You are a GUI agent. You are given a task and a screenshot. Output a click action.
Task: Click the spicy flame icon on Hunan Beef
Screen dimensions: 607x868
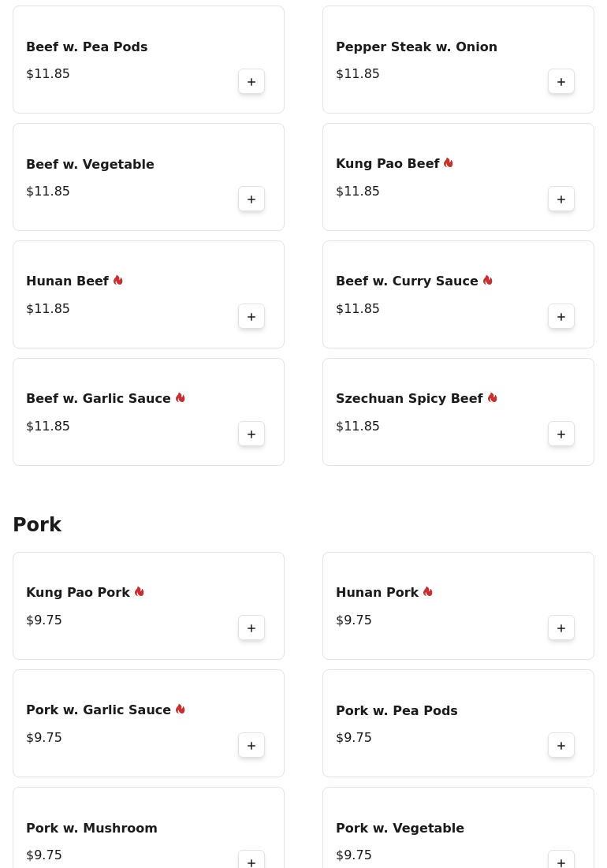(118, 281)
